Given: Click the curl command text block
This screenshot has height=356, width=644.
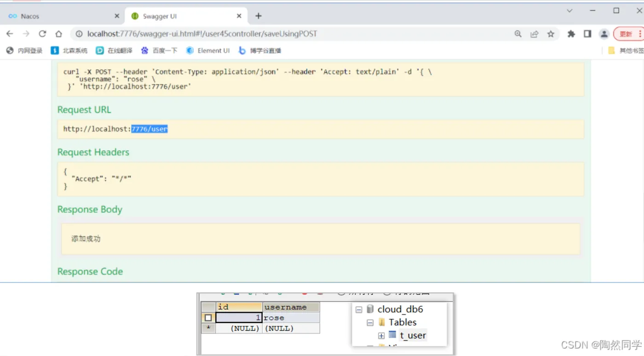Looking at the screenshot, I should tap(321, 79).
